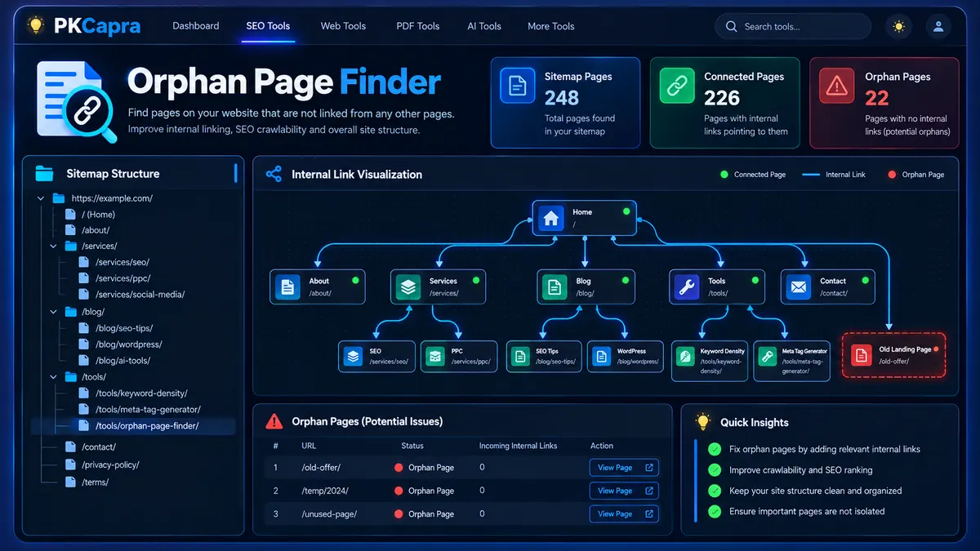This screenshot has height=551, width=980.
Task: Focus the Search tools input field
Action: 793,26
